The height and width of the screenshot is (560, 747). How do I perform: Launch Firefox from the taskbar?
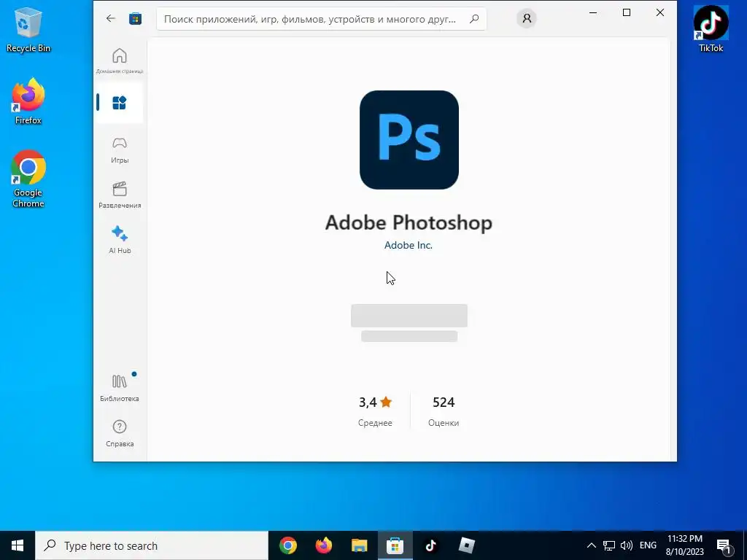coord(324,545)
